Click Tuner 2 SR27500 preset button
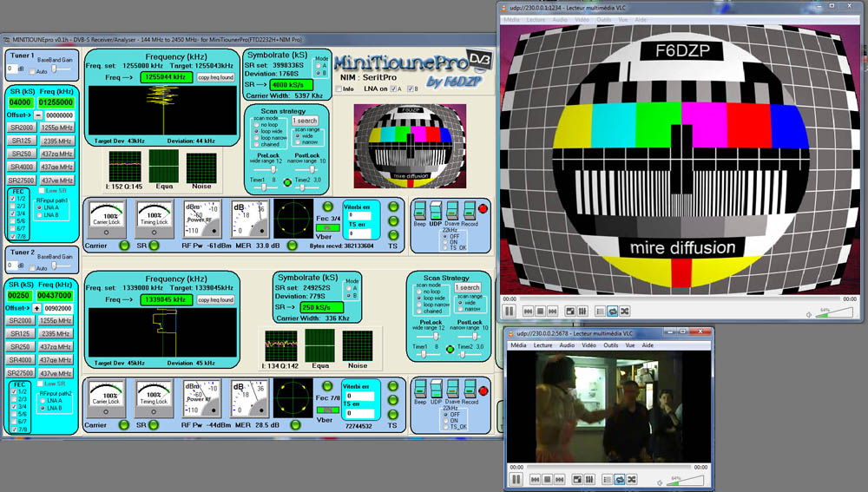Screen dimensions: 868x492 (21, 373)
